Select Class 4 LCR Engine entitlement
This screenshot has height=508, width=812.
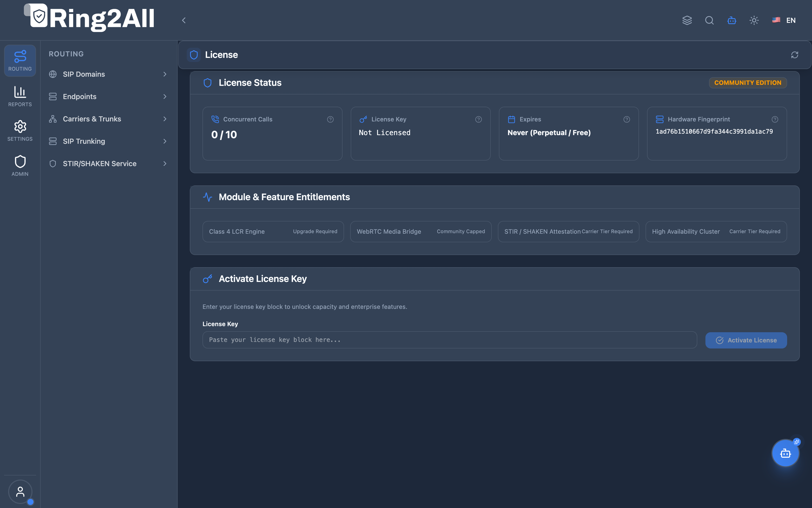coord(273,231)
